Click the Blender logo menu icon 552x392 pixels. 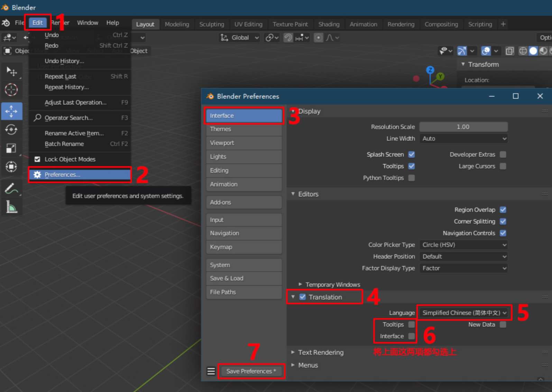[x=6, y=23]
